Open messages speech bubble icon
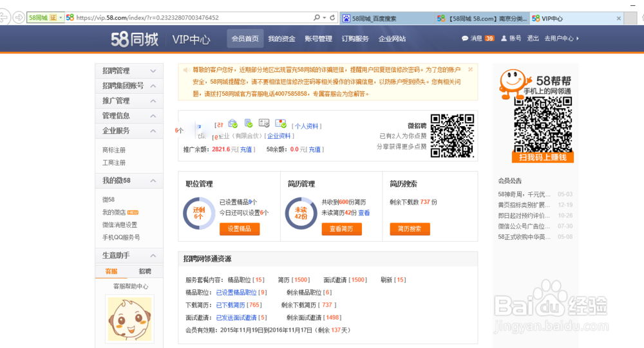Viewport: 644px width, 348px height. 464,38
